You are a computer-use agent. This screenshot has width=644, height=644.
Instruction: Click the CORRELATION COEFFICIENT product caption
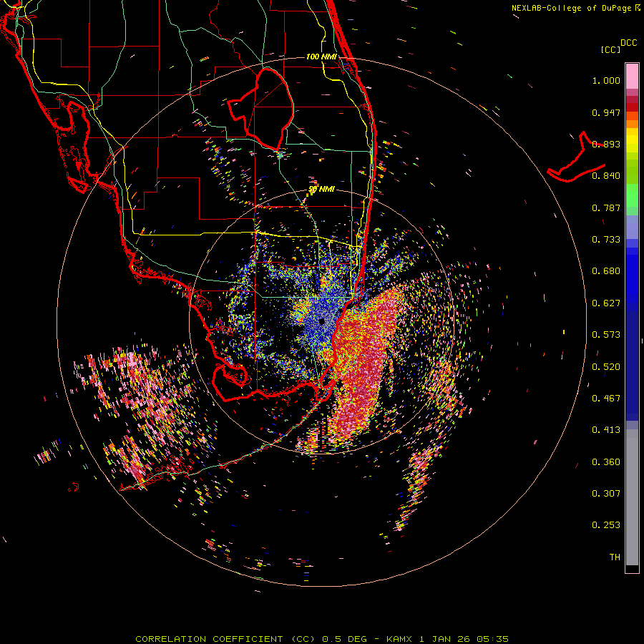322,639
